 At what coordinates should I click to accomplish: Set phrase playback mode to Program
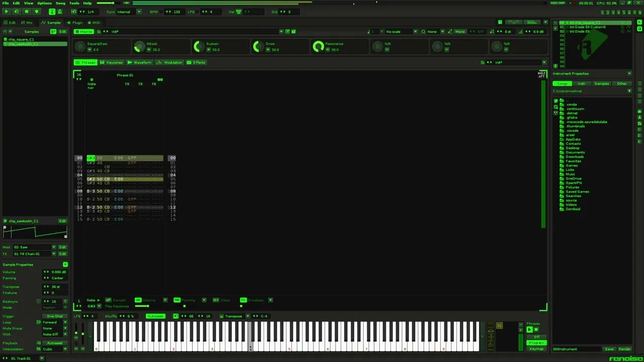click(x=536, y=343)
